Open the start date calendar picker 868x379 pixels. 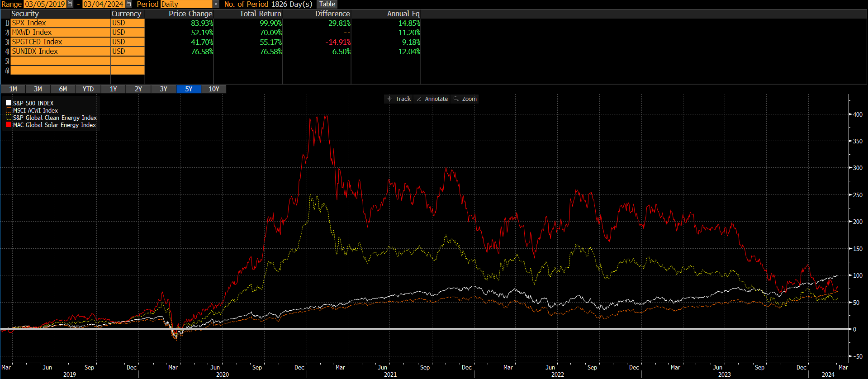[x=70, y=4]
